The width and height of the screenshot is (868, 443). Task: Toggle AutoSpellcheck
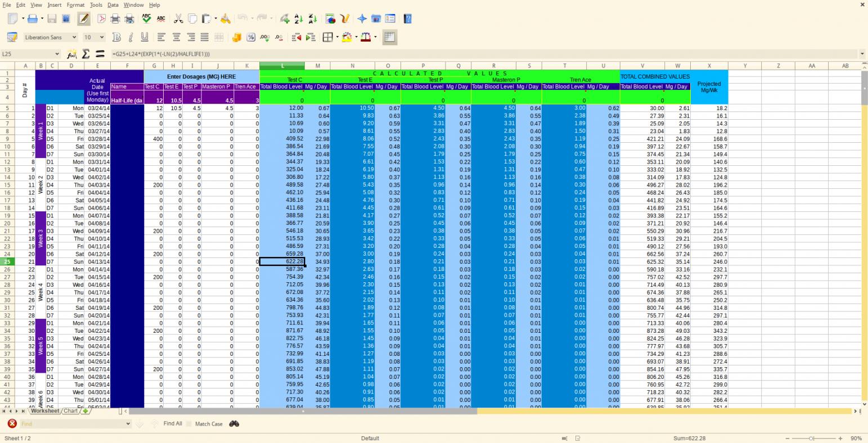coord(161,19)
